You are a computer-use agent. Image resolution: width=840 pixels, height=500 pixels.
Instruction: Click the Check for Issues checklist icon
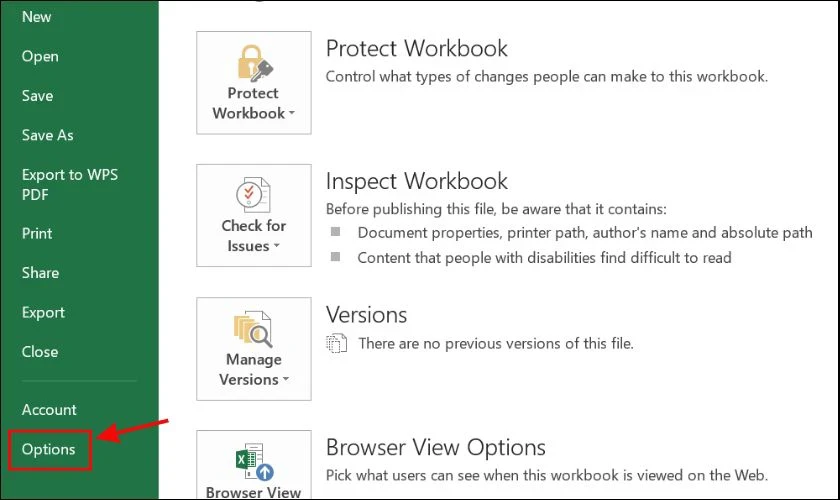coord(253,195)
